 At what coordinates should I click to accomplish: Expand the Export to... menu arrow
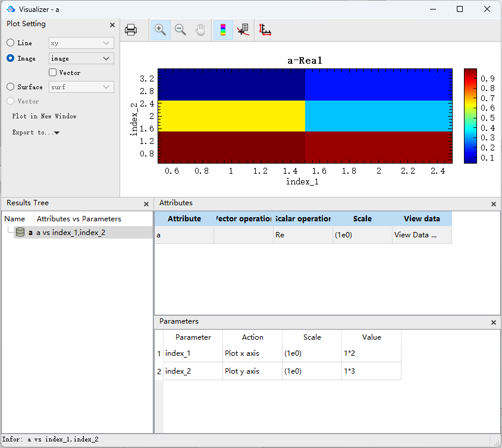coord(57,133)
